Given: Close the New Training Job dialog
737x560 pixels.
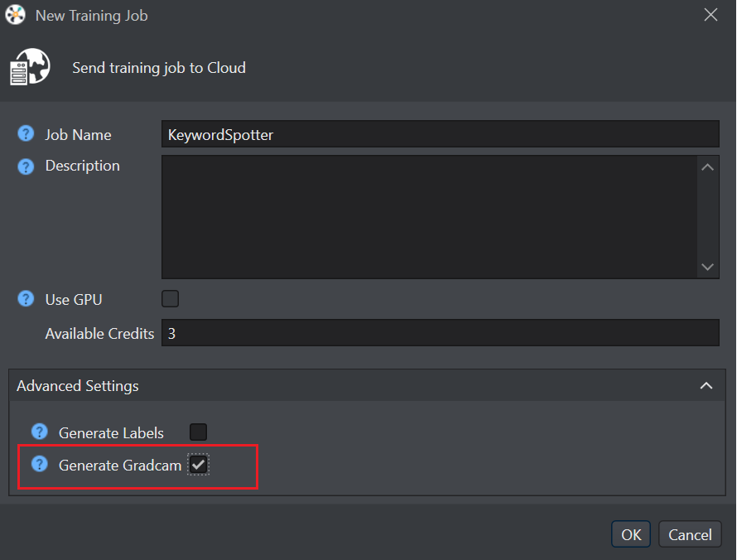Looking at the screenshot, I should [x=711, y=15].
